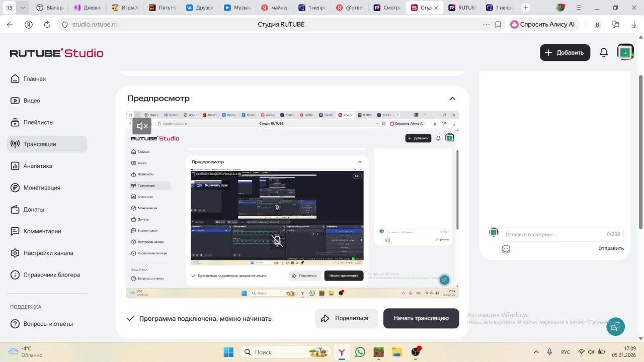Go to Главная in the sidebar
Image resolution: width=644 pixels, height=362 pixels.
(x=47, y=79)
